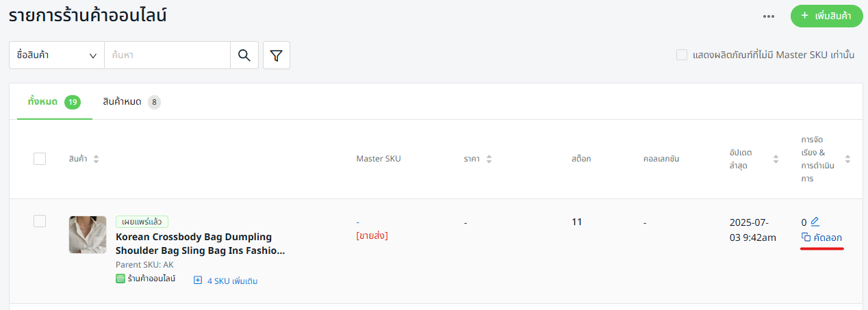Screen dimensions: 868x310
Task: Expand the 4 SKU เพิ่มเติม list
Action: click(226, 281)
